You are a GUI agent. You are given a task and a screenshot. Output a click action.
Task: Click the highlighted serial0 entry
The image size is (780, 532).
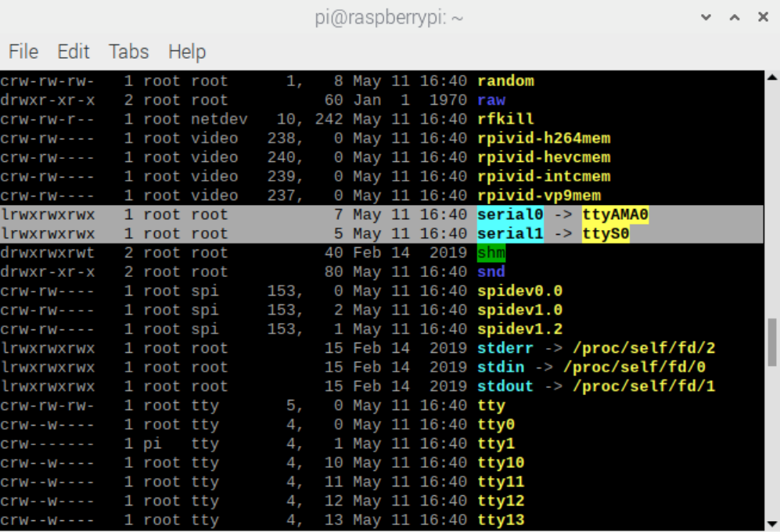pos(510,214)
